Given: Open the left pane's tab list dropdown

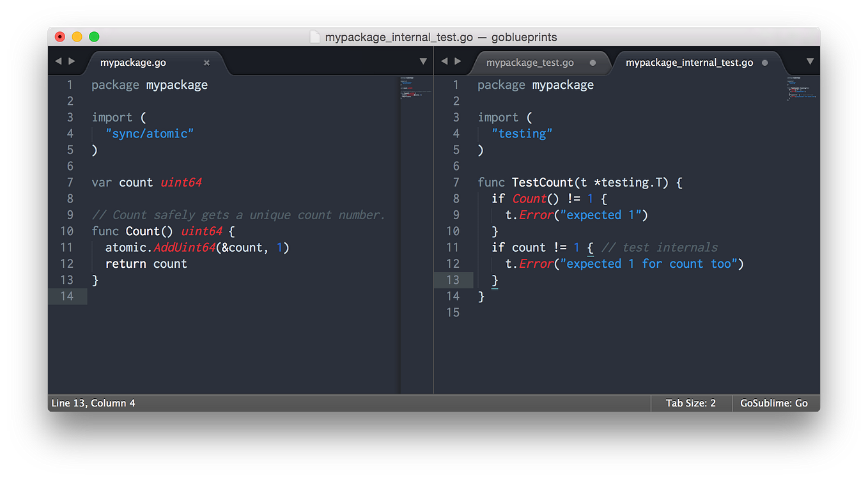Looking at the screenshot, I should click(x=423, y=62).
